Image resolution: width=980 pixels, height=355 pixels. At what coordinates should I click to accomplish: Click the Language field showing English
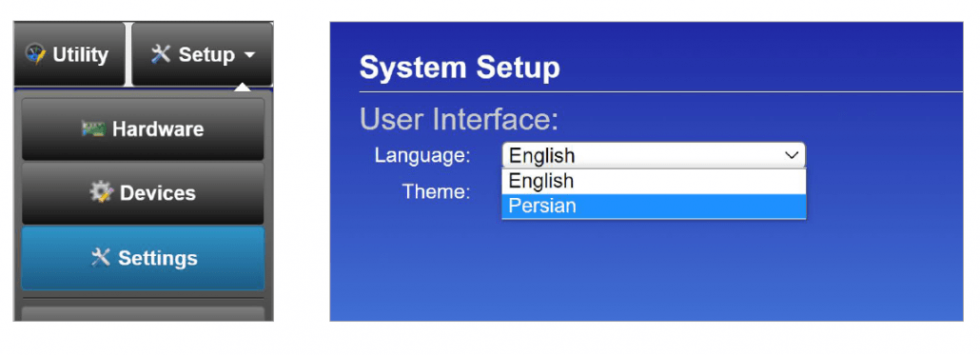tap(654, 155)
